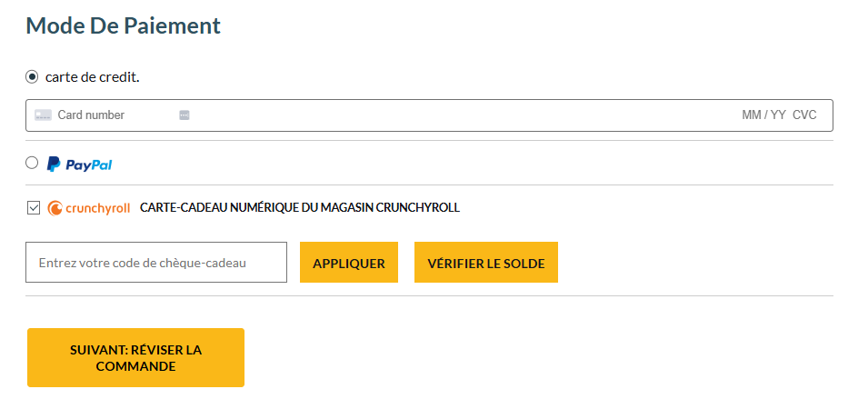Click the APPLIQUER button
The width and height of the screenshot is (868, 409).
click(349, 263)
